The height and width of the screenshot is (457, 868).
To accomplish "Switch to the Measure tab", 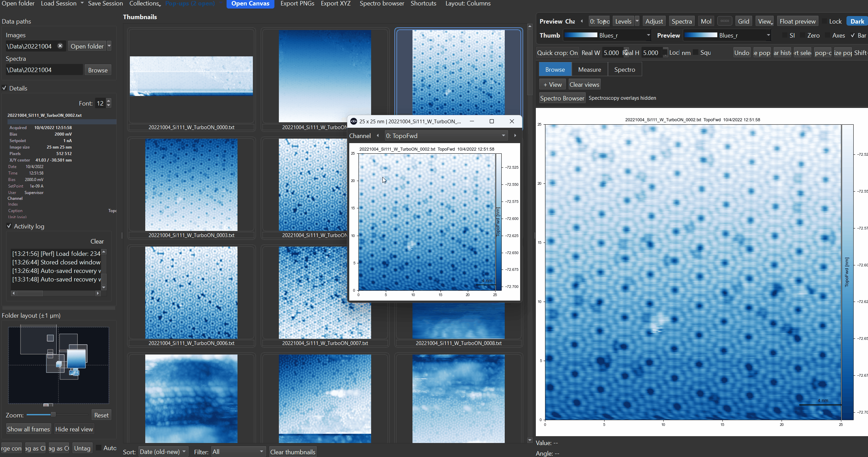I will [x=589, y=69].
